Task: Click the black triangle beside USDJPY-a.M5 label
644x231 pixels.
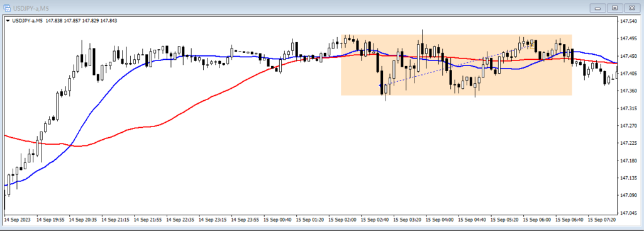Action: [x=8, y=21]
